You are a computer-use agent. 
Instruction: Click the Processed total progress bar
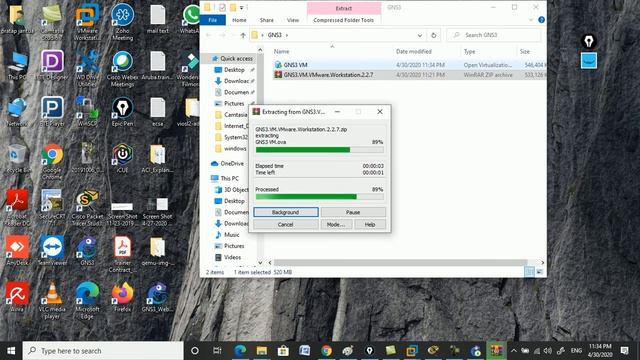point(320,197)
